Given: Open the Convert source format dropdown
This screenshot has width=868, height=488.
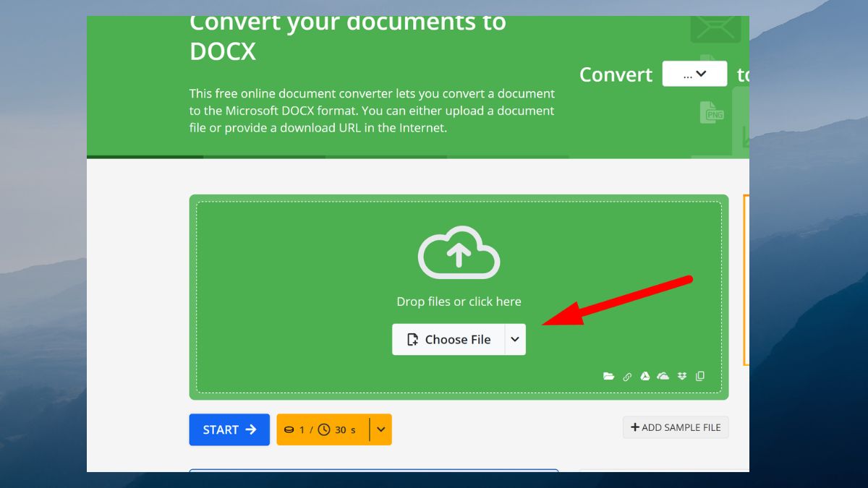Looking at the screenshot, I should click(694, 74).
